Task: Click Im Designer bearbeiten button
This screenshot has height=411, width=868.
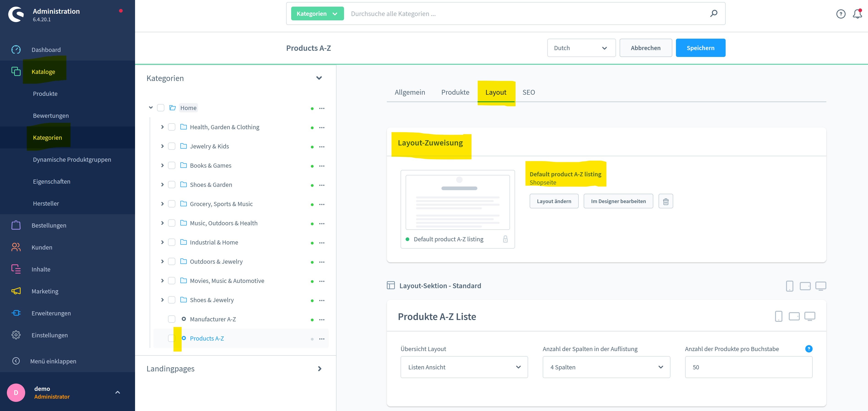Action: (x=618, y=201)
